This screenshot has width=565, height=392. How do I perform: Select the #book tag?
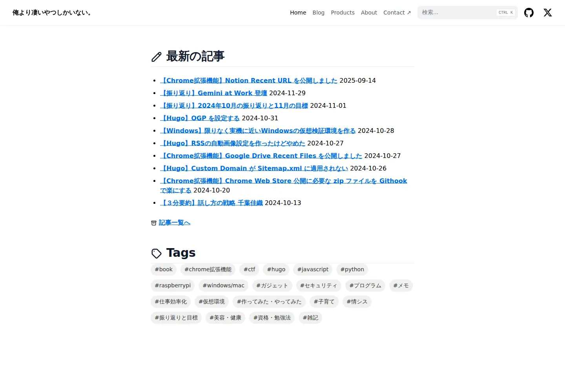click(x=164, y=269)
